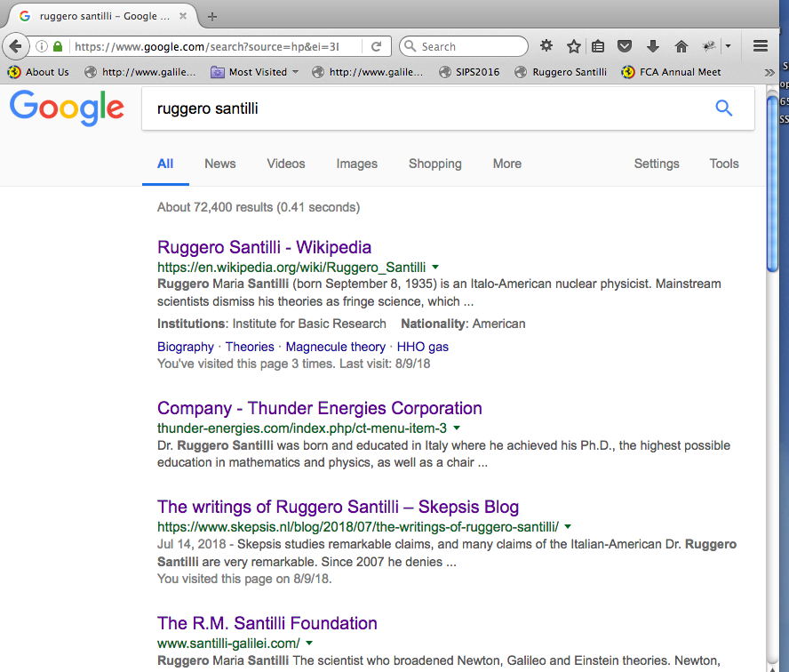
Task: Open options arrow for thunder-energies.com result
Action: pyautogui.click(x=457, y=428)
